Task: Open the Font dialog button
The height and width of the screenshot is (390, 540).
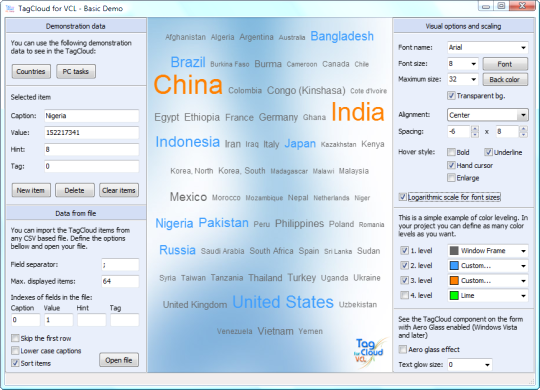Action: click(x=505, y=64)
